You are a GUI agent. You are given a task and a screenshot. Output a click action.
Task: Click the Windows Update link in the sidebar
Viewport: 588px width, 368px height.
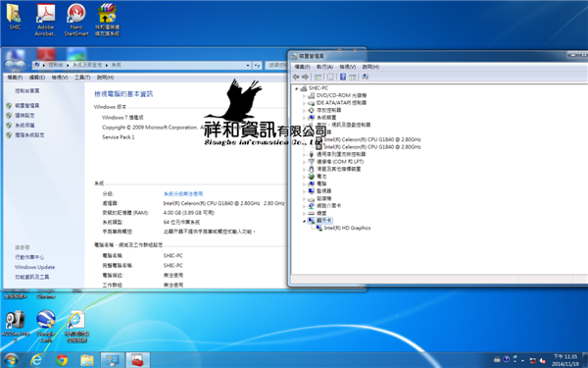click(35, 267)
